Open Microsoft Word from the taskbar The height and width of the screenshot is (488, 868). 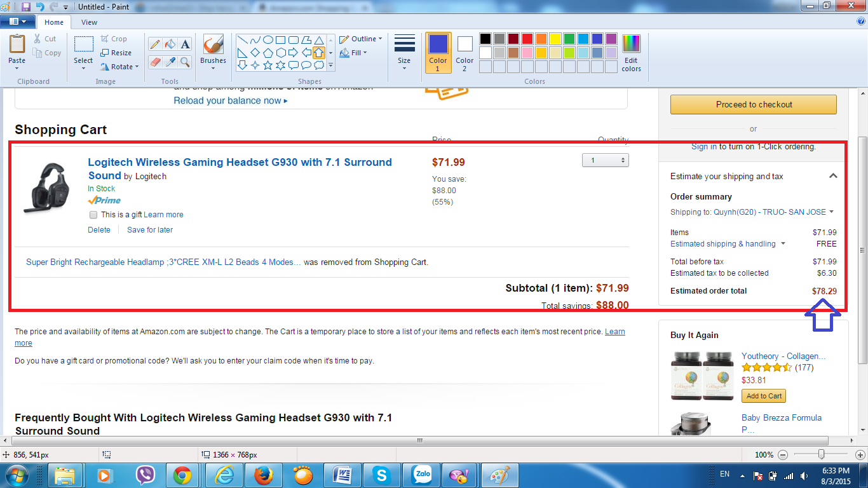coord(342,475)
